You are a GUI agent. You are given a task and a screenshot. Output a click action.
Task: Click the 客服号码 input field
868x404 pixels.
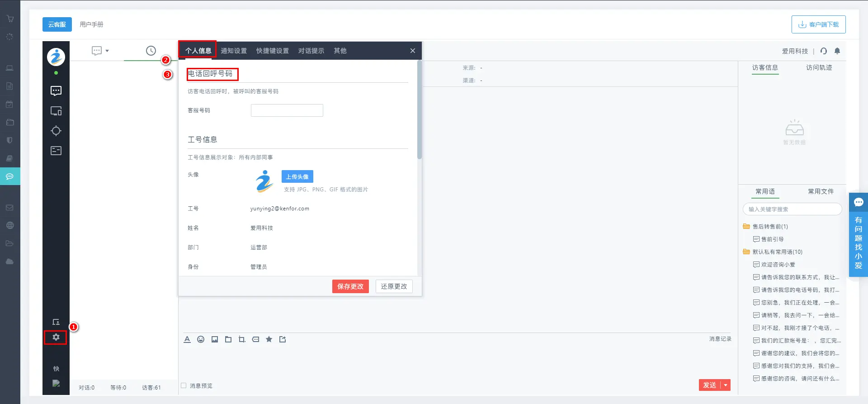click(287, 110)
